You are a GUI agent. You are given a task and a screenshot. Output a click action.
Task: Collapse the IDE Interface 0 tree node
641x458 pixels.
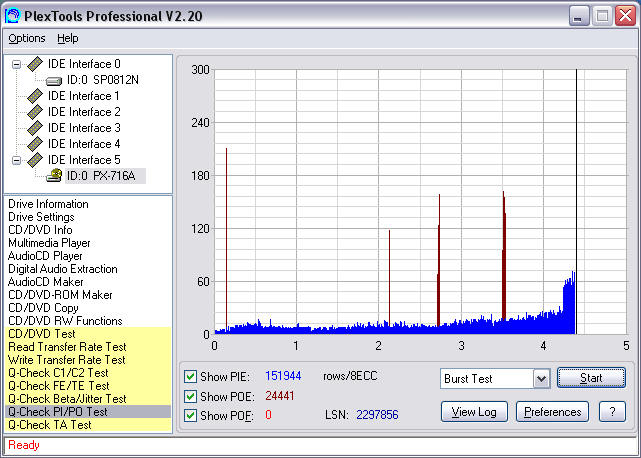(x=16, y=64)
